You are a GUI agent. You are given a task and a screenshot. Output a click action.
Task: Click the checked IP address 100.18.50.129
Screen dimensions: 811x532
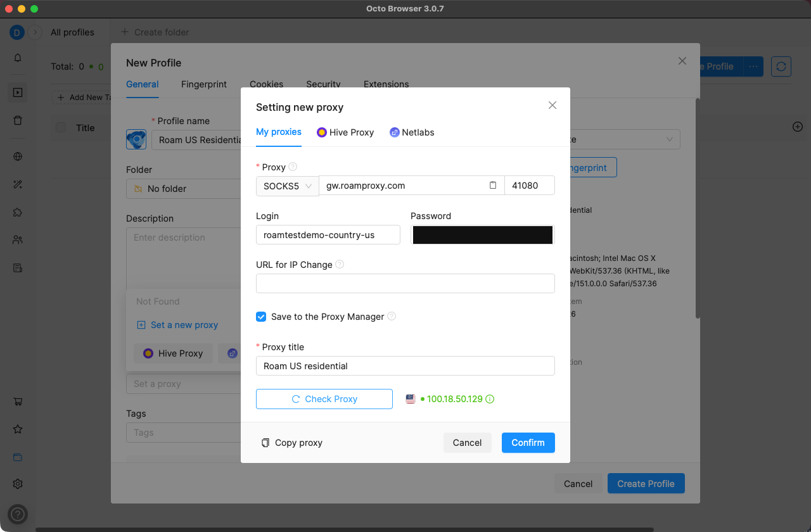click(455, 399)
